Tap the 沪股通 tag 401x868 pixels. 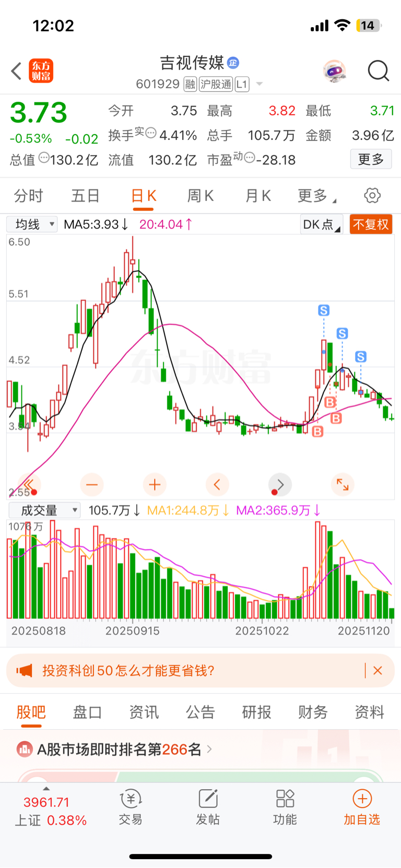(x=216, y=84)
